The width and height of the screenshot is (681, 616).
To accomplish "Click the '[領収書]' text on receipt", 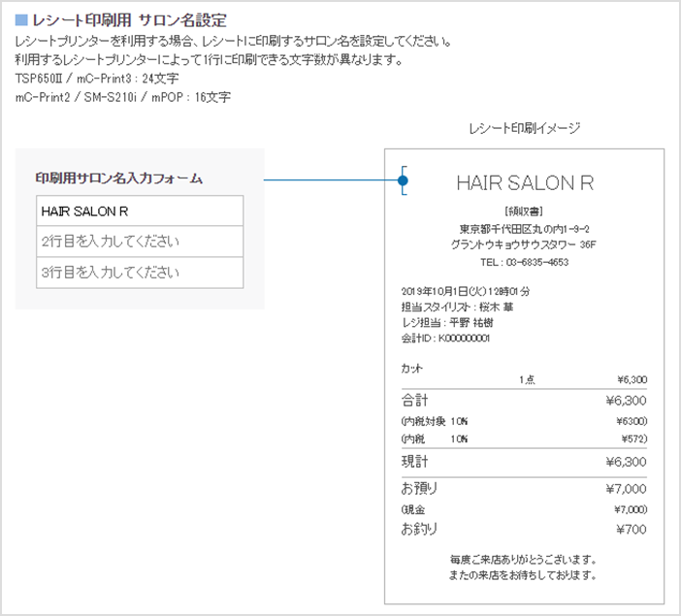I will pyautogui.click(x=524, y=211).
